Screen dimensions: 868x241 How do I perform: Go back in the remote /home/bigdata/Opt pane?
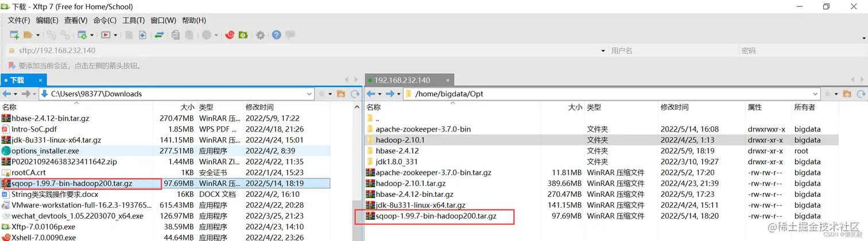pos(371,94)
